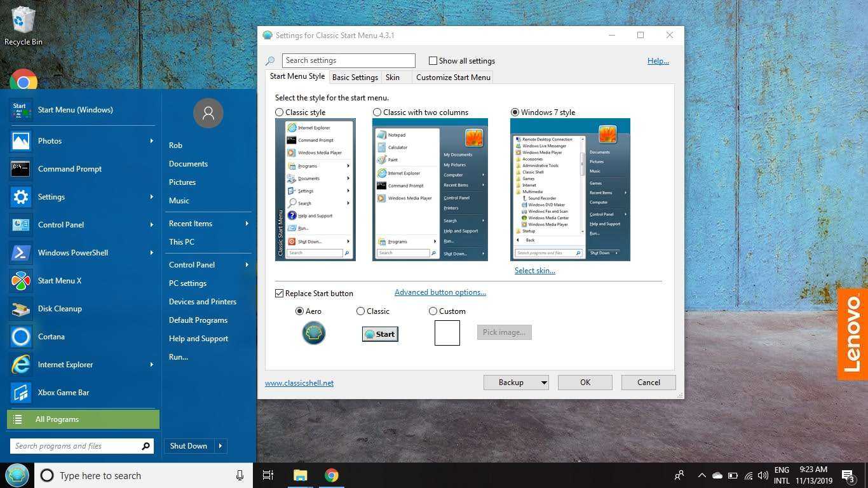Click the Disk Cleanup icon
The image size is (868, 488).
20,309
